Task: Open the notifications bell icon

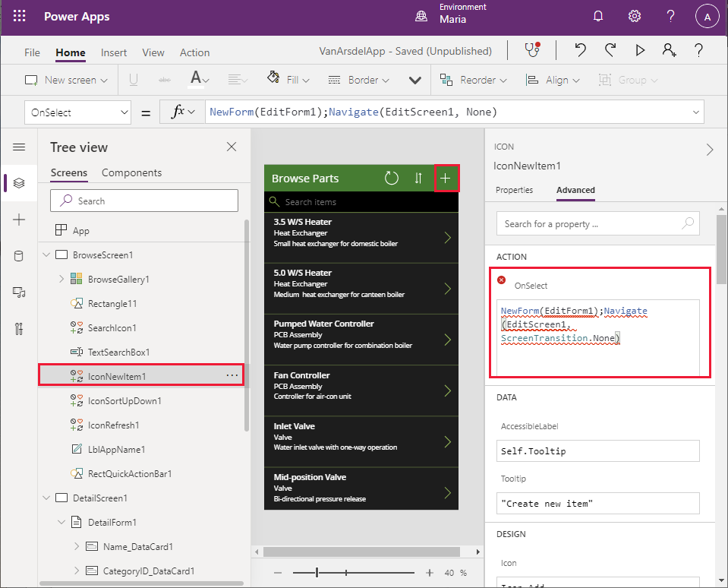Action: (598, 17)
